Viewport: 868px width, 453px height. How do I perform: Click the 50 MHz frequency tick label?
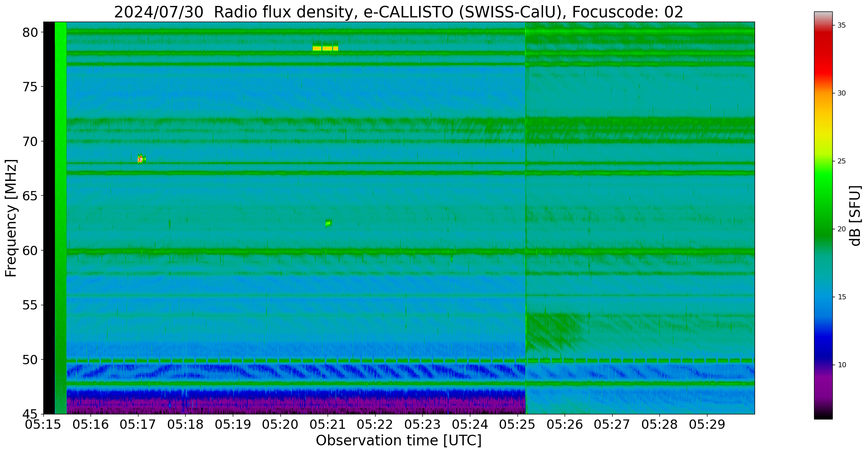[30, 360]
